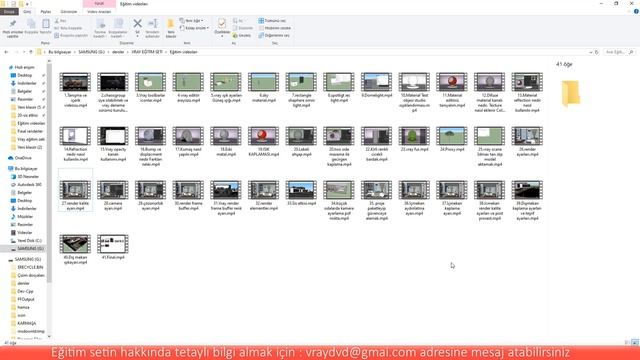This screenshot has height=360, width=640.
Task: Open the Taşıma hedefi (move to) button
Action: [x=100, y=28]
